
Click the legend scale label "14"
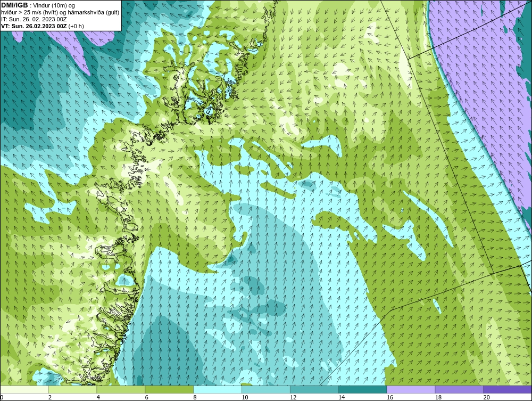point(342,397)
